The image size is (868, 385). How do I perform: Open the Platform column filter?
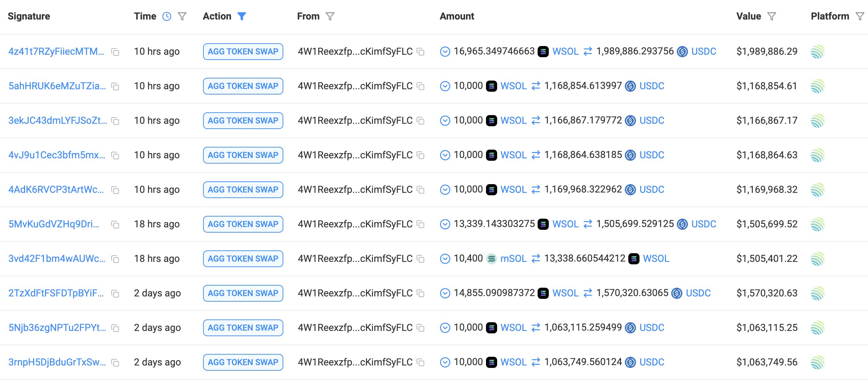[860, 16]
